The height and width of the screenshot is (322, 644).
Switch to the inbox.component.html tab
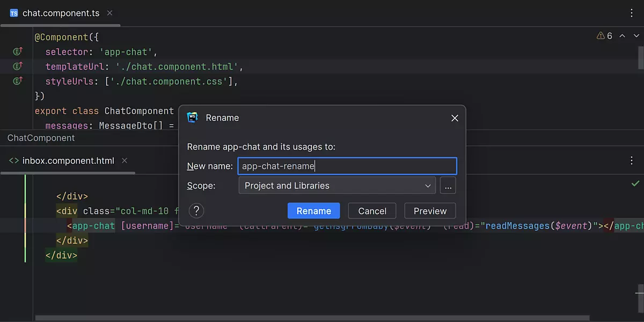point(68,161)
